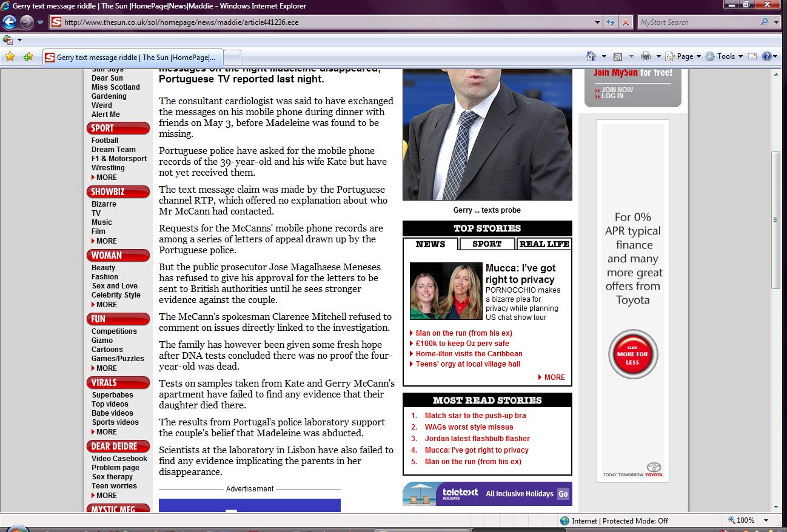This screenshot has width=787, height=532.
Task: Click the Add to Favorites icon
Action: point(28,57)
